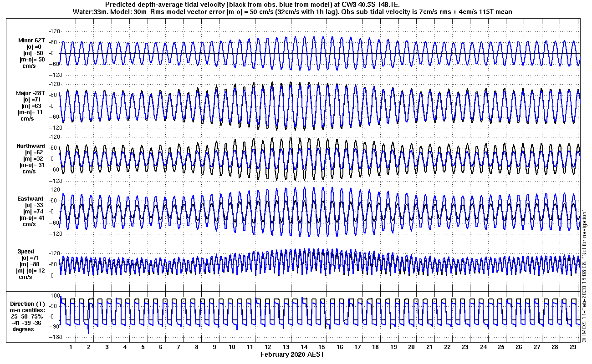Click the '|m-o|= 41' value in Eastward panel
This screenshot has width=592, height=364.
click(31, 218)
